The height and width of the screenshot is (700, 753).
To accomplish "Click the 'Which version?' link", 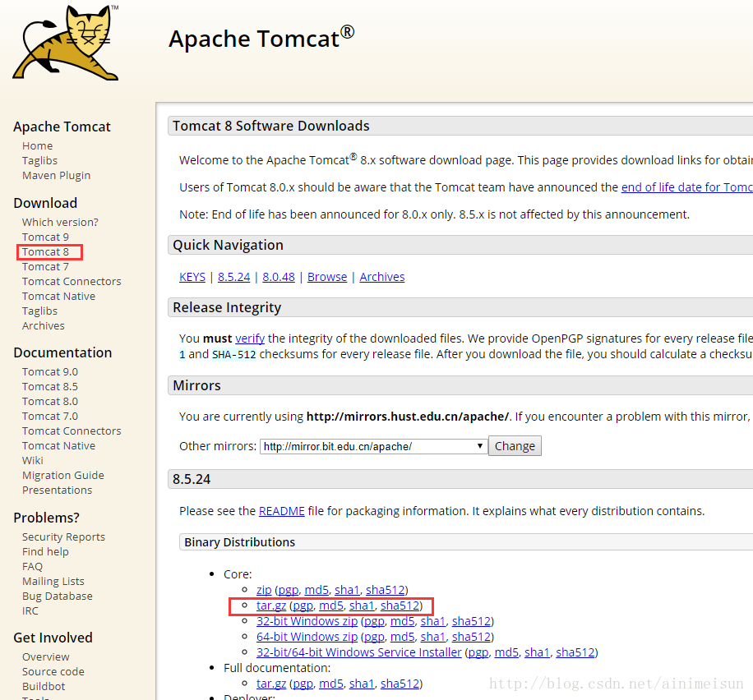I will [60, 222].
